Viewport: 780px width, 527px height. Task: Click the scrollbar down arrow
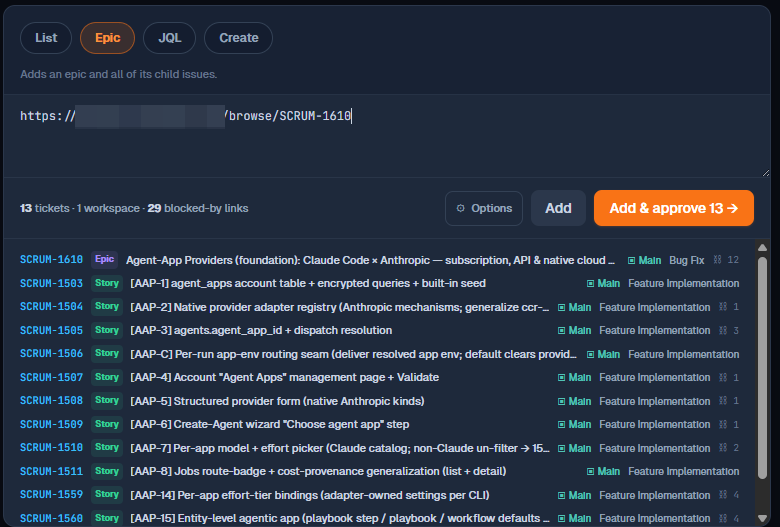click(762, 518)
